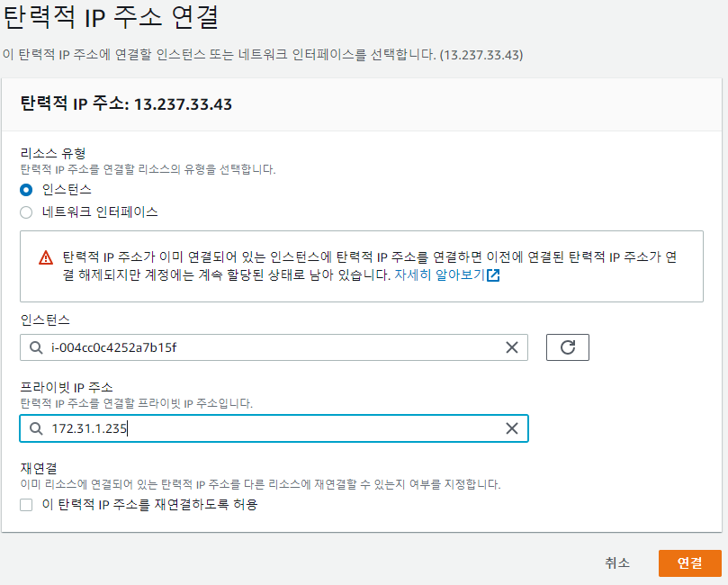The image size is (728, 585).
Task: Click the 프라이빗 IP 주소 label
Action: point(67,387)
